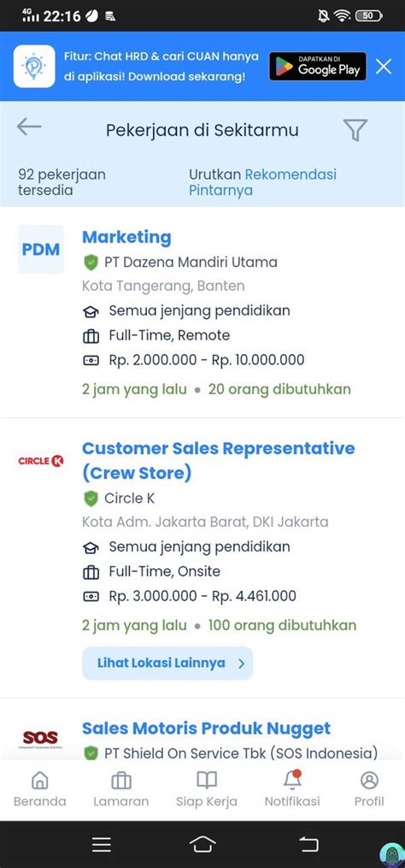Switch to the Lamaran tab

pyautogui.click(x=121, y=789)
